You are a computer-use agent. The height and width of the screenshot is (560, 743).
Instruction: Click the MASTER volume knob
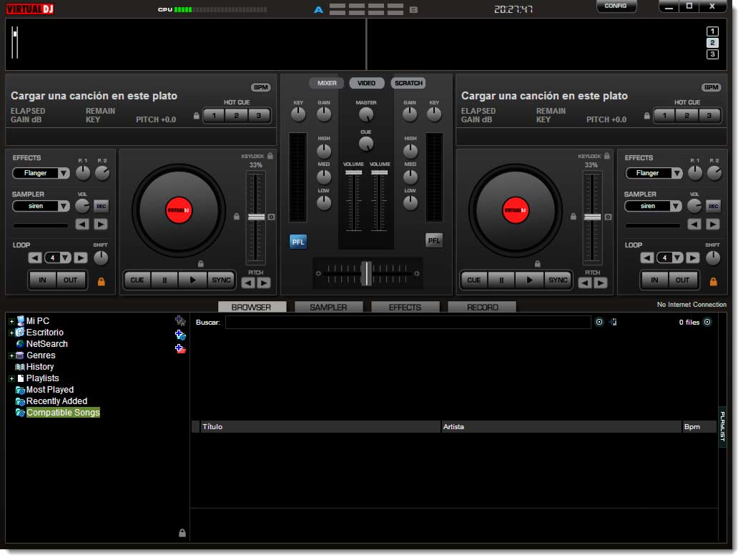[x=366, y=114]
